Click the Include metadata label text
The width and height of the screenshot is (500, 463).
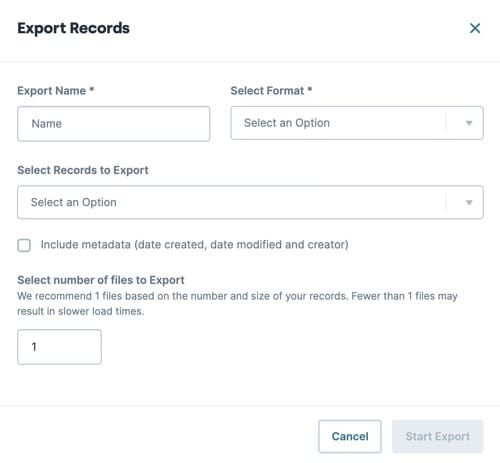[194, 245]
